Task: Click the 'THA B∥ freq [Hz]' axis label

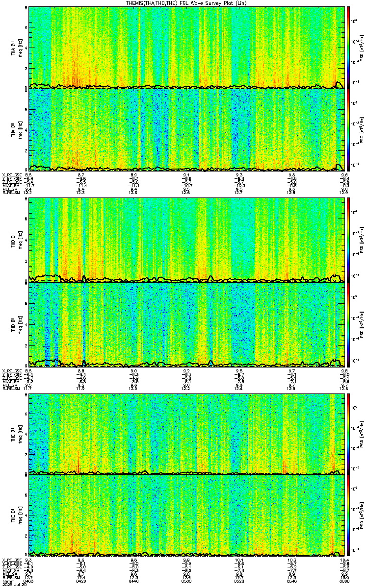Action: tap(16, 130)
